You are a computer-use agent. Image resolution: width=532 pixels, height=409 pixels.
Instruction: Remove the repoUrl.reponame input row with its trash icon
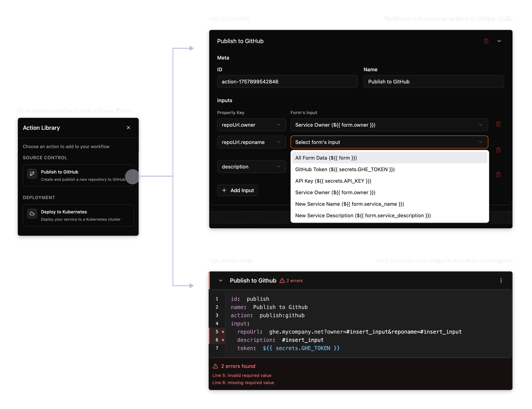click(498, 150)
